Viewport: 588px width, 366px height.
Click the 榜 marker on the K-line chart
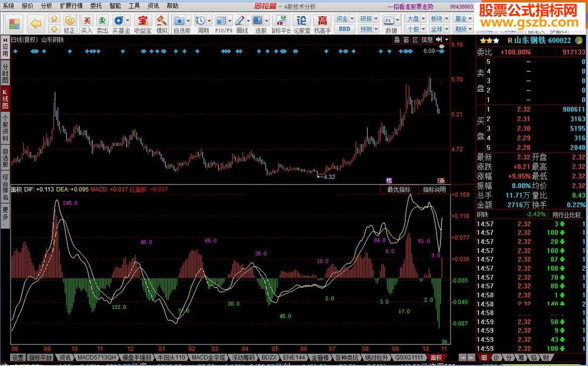389,181
